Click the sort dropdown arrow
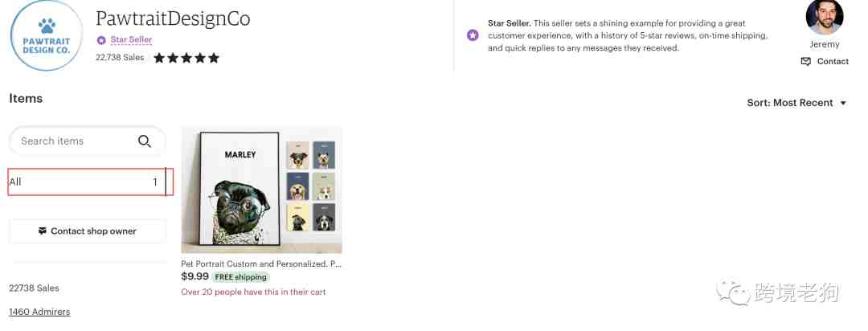 point(843,103)
